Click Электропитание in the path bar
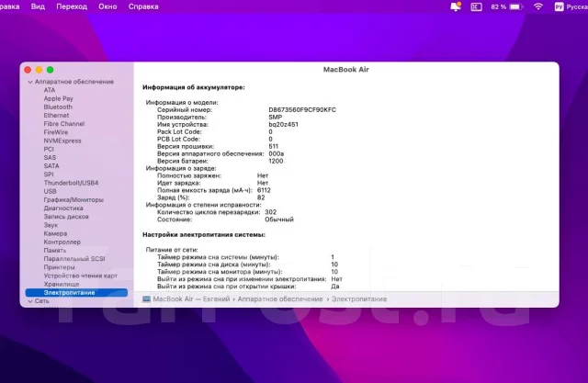The image size is (588, 383). point(359,299)
